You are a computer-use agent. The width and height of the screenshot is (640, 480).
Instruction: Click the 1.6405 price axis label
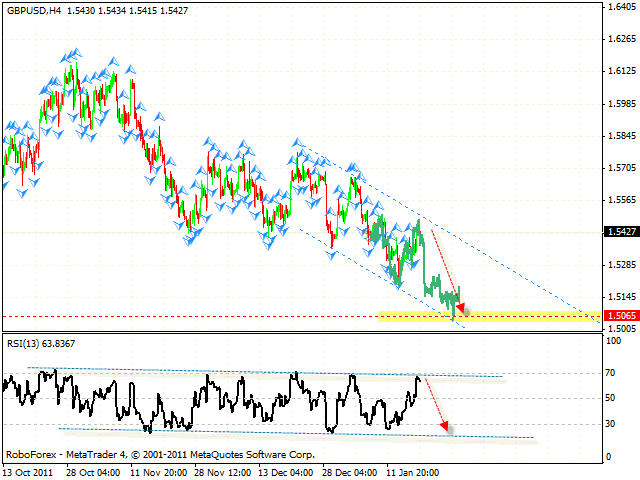tap(618, 6)
